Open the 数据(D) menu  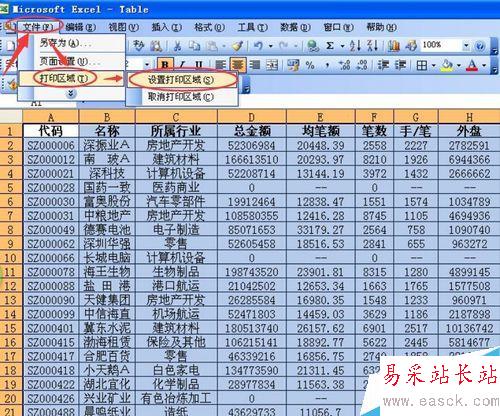tap(295, 27)
